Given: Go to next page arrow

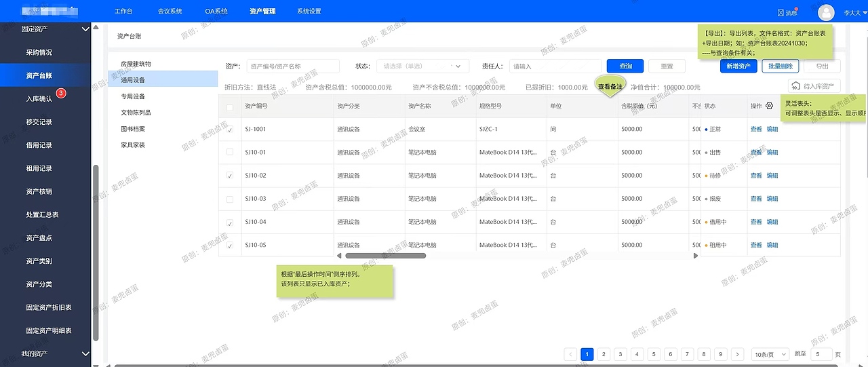Looking at the screenshot, I should [x=738, y=354].
